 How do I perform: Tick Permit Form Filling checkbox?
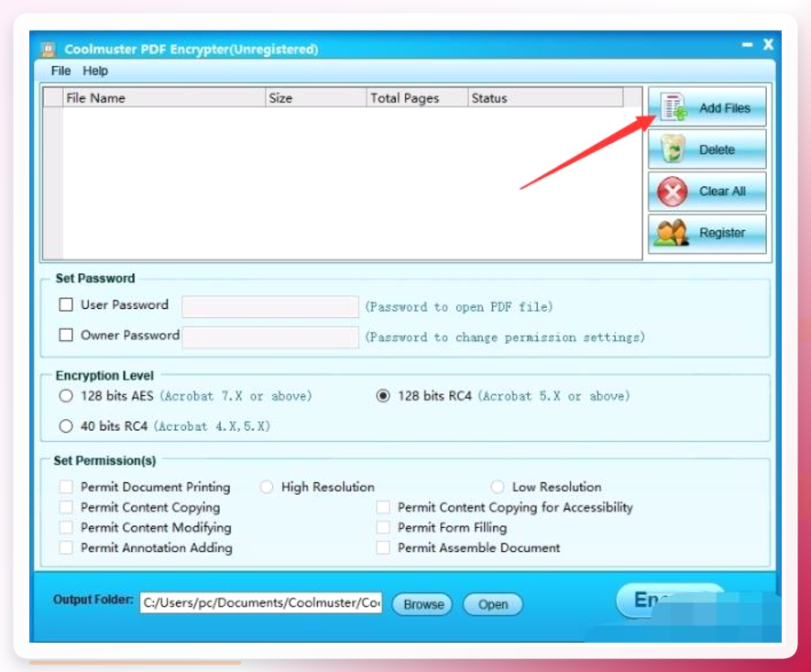click(x=383, y=527)
